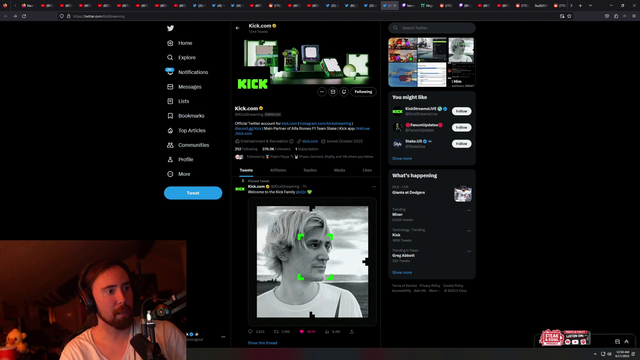Click the reply icon on pinned tweet
Image resolution: width=640 pixels, height=360 pixels.
point(250,331)
